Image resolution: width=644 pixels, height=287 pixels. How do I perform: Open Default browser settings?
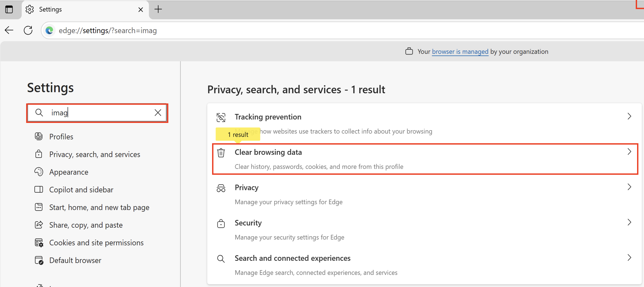(x=75, y=260)
